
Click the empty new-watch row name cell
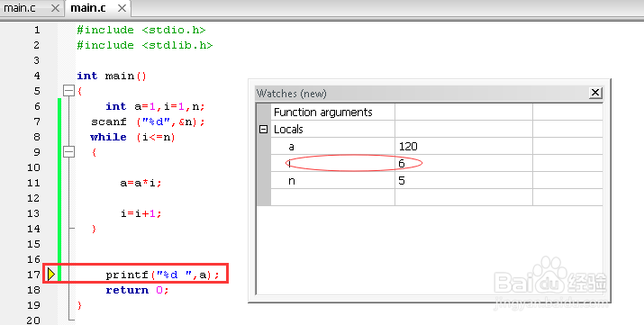(332, 197)
